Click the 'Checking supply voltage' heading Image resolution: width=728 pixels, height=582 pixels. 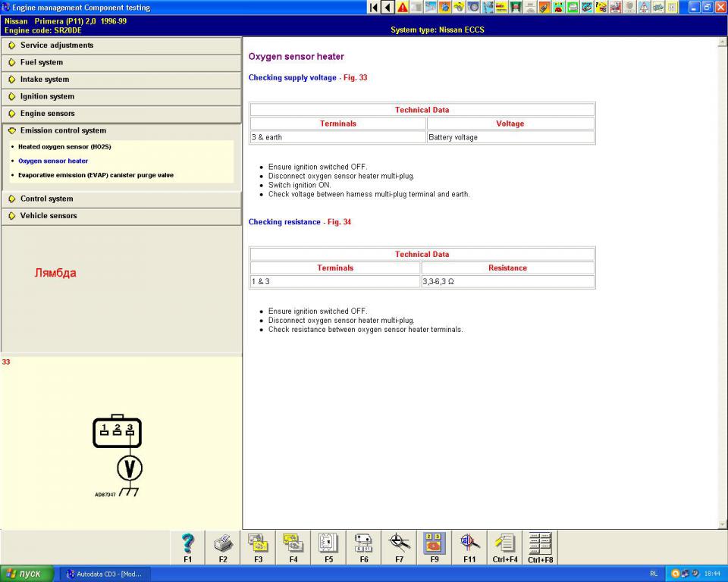[293, 77]
